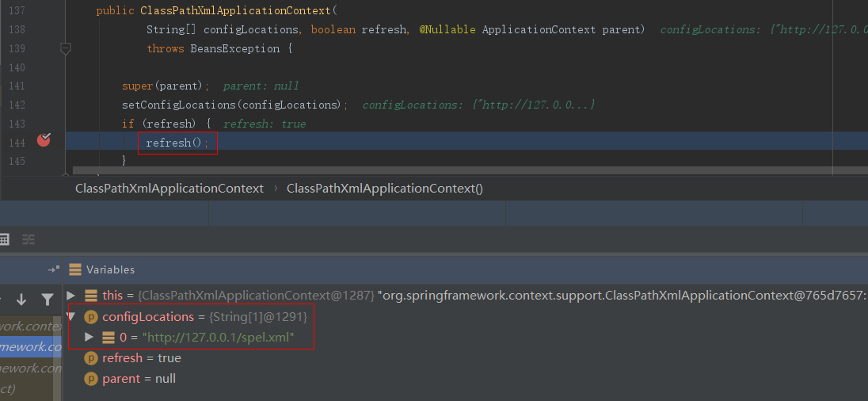Select the parent parameter icon in Variables
Screen dimensions: 868x401
pyautogui.click(x=90, y=379)
